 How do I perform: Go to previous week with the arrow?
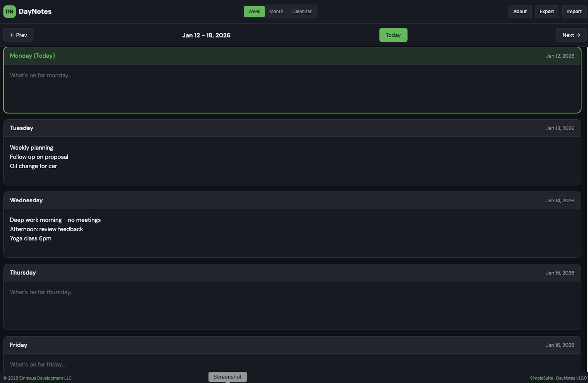[x=18, y=35]
